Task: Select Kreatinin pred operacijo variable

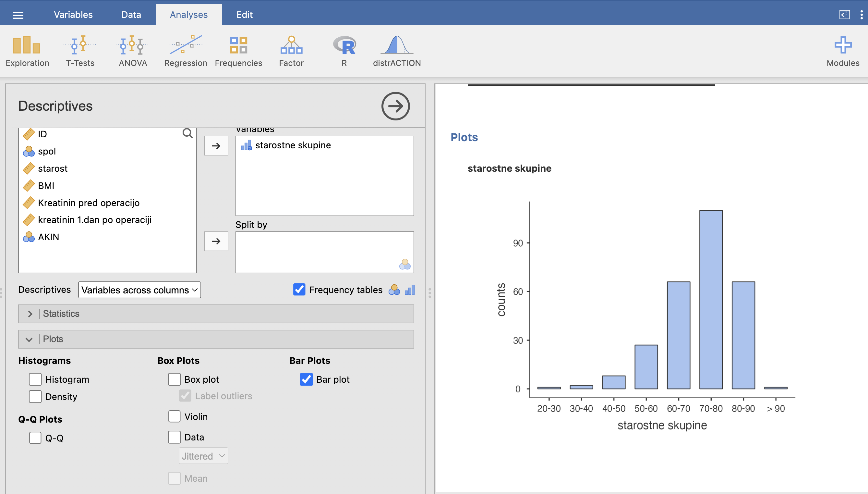Action: coord(107,203)
